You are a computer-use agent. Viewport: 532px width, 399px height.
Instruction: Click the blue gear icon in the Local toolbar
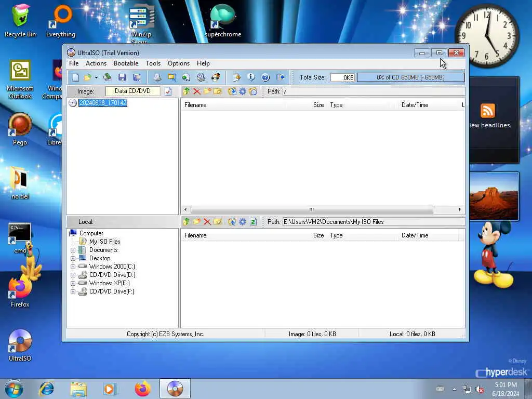click(x=242, y=222)
